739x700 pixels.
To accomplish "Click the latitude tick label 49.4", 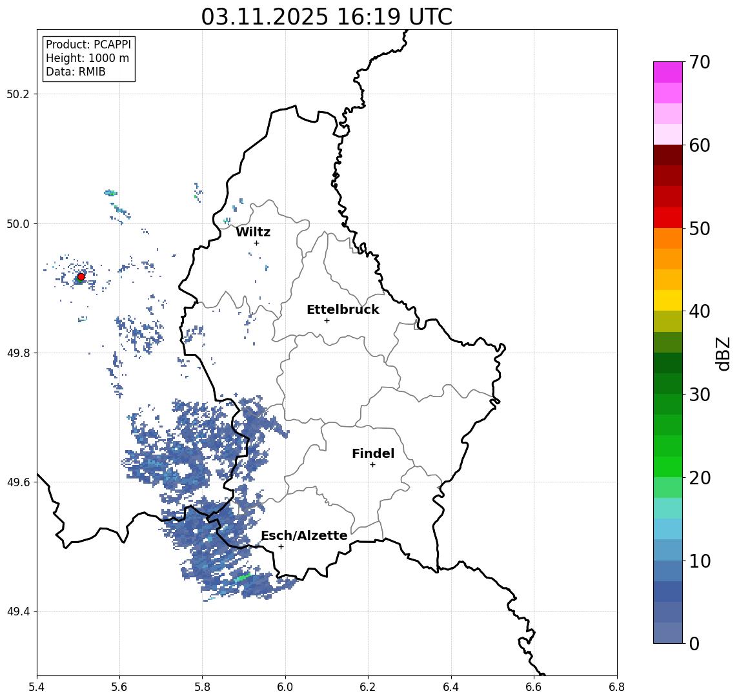I will (x=18, y=612).
